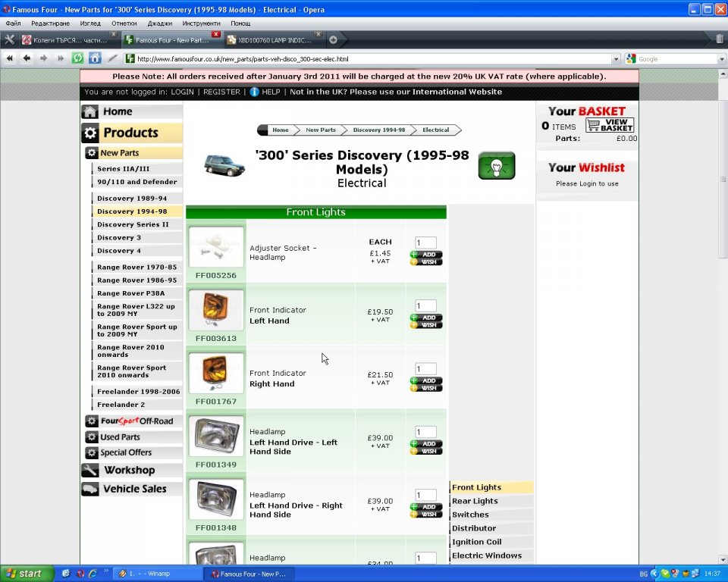The width and height of the screenshot is (728, 582).
Task: Open Winamp from the taskbar
Action: tap(156, 574)
